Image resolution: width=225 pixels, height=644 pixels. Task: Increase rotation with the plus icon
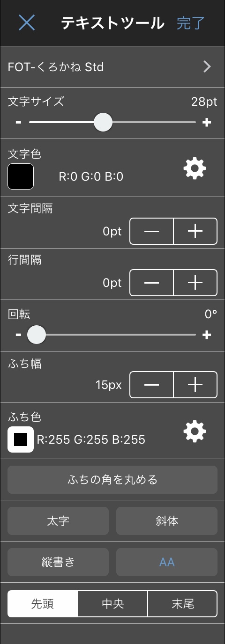[x=207, y=335]
